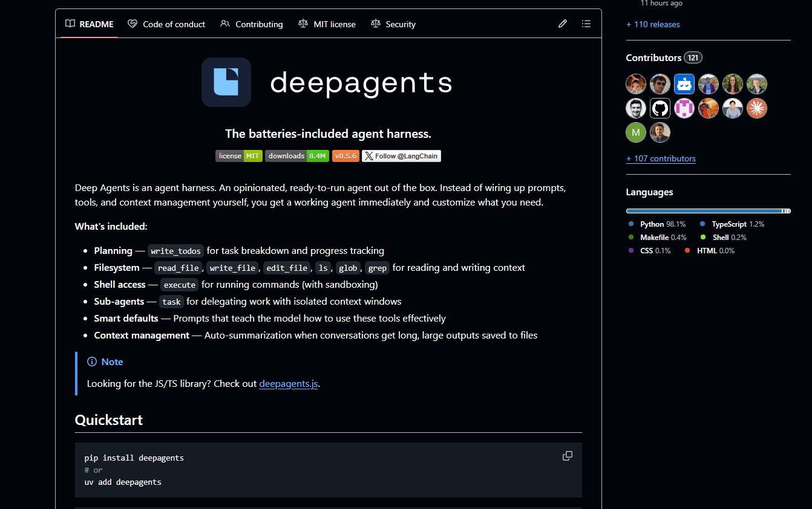Click the CSS 0.1% language entry
The image size is (812, 509).
point(650,250)
